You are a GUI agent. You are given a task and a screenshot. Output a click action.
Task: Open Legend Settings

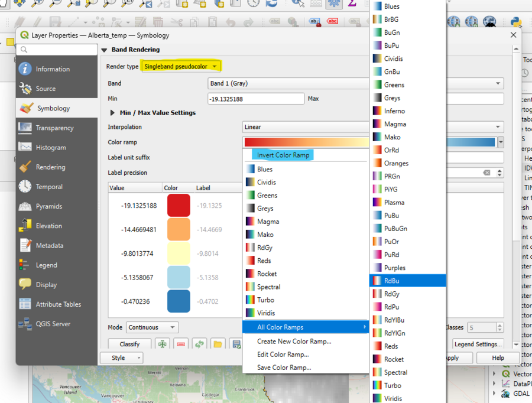pos(478,344)
